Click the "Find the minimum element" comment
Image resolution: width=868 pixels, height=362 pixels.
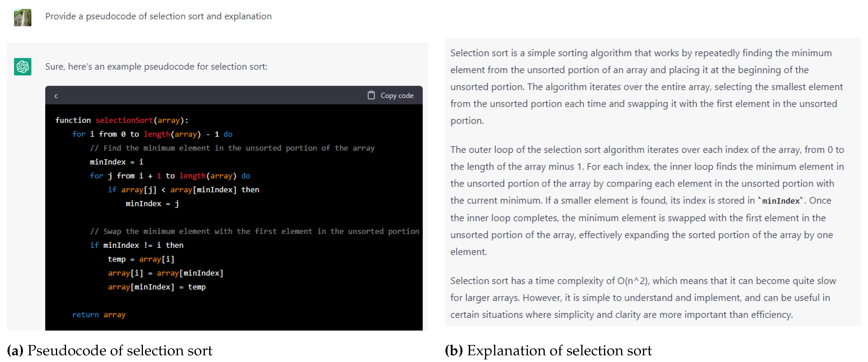232,148
